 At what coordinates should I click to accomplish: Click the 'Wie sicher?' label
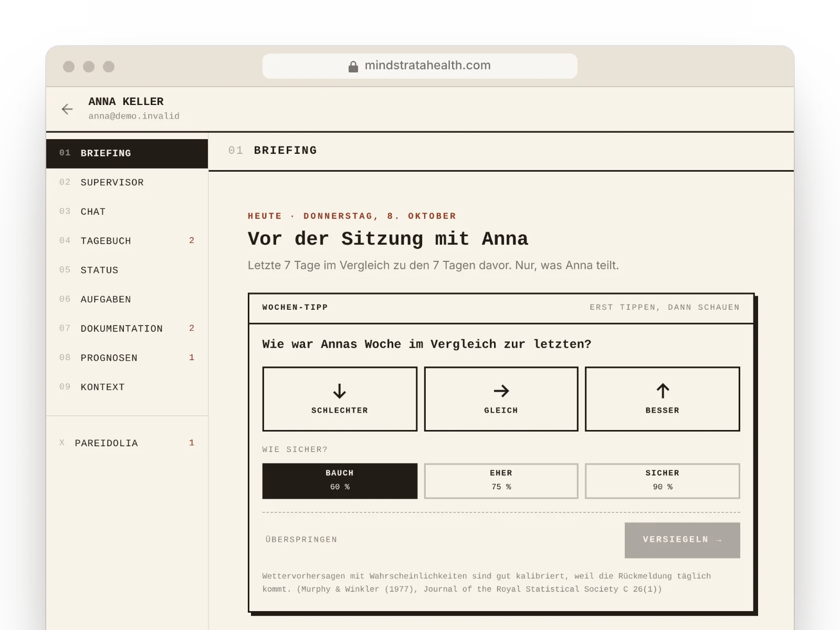(x=295, y=449)
